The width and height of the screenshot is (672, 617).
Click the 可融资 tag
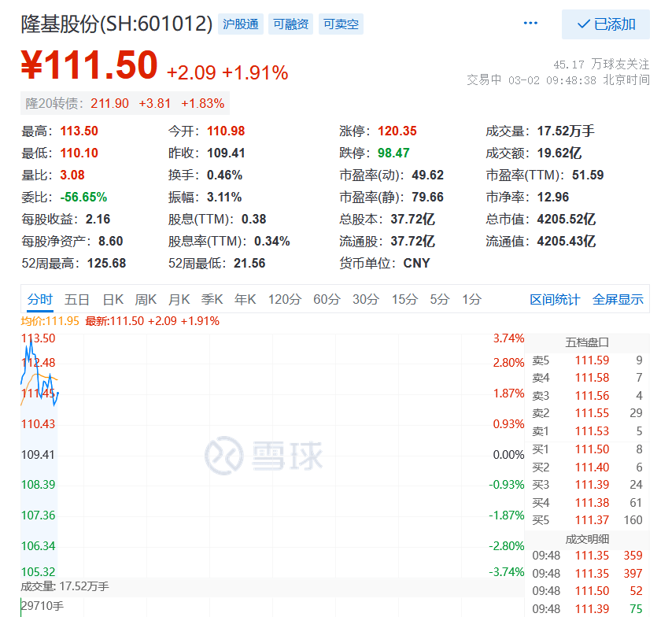point(290,24)
